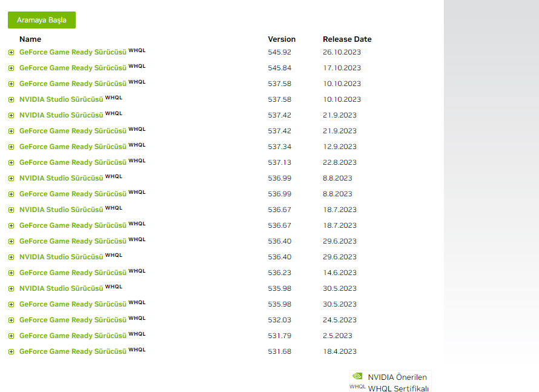
Task: Open GeForce Game Ready driver link dated 8.8.2023
Action: tap(73, 194)
